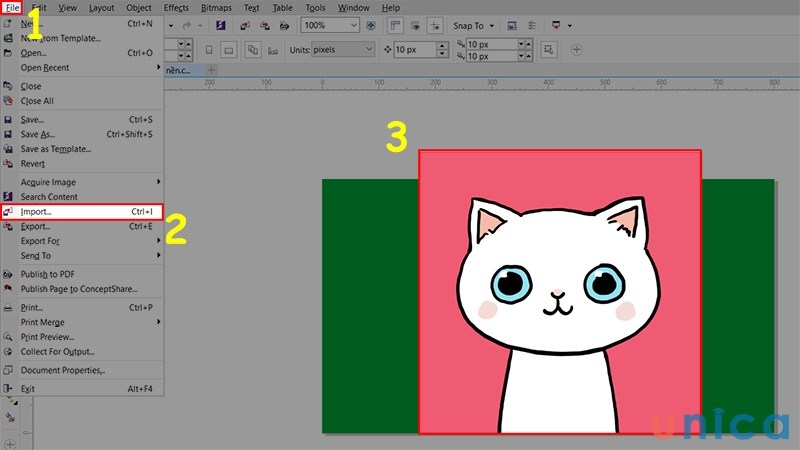Open the Tools menu

coord(315,8)
